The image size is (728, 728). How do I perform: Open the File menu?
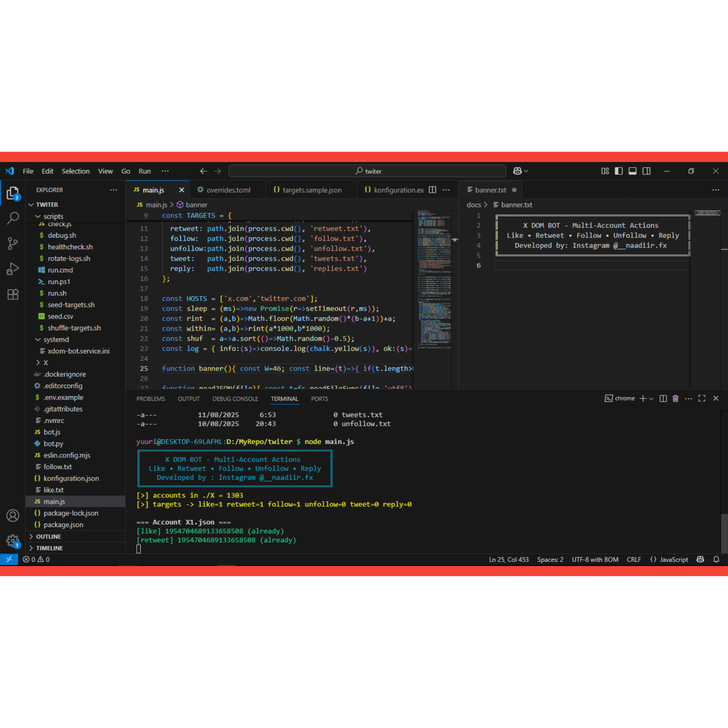click(28, 171)
